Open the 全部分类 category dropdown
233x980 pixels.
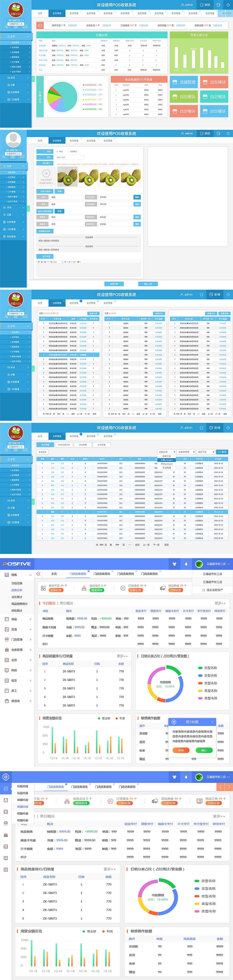click(167, 452)
